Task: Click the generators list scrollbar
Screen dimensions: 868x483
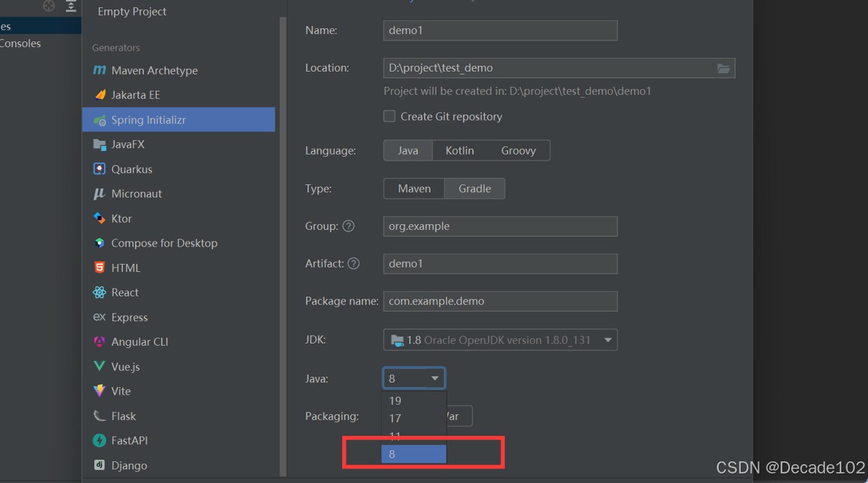Action: [283, 246]
